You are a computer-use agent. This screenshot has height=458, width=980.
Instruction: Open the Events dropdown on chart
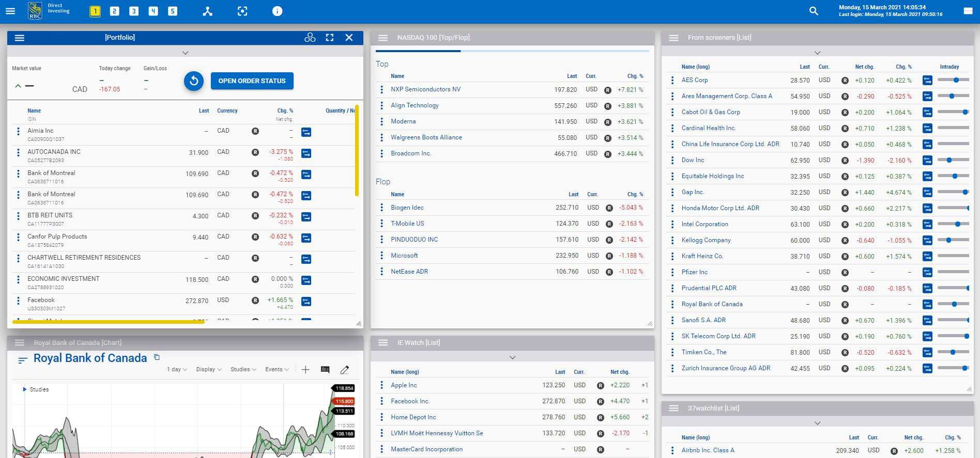coord(277,370)
